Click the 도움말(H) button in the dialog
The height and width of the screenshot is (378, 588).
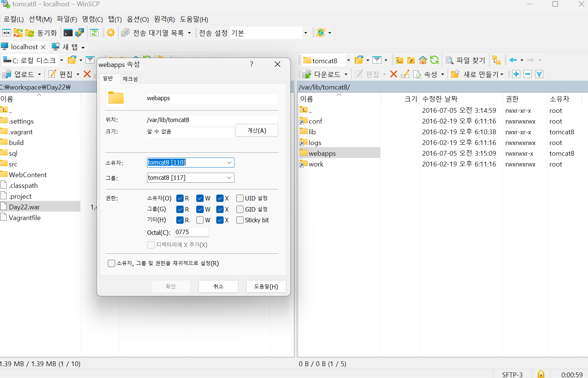266,286
